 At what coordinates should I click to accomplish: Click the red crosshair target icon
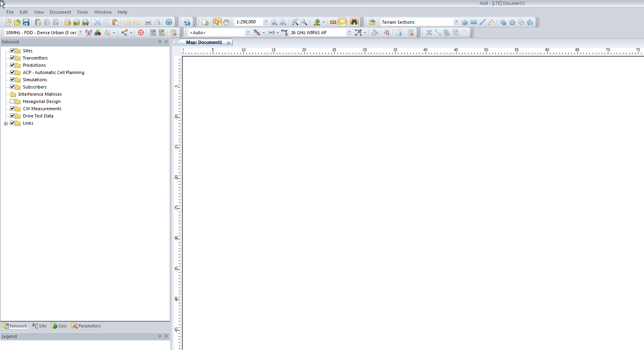(x=141, y=33)
